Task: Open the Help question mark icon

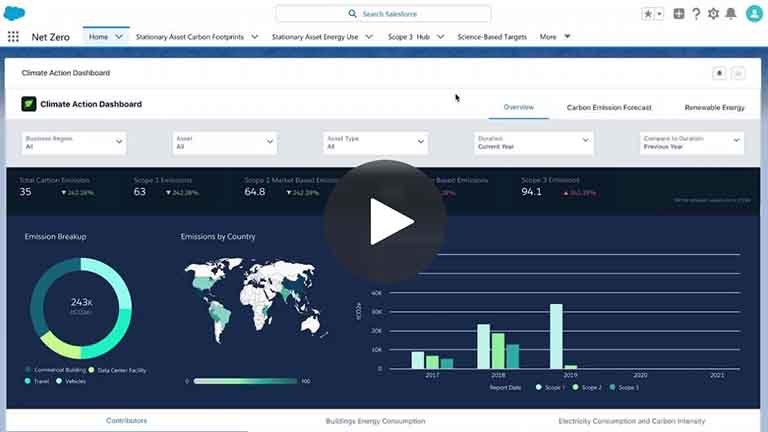Action: coord(696,14)
